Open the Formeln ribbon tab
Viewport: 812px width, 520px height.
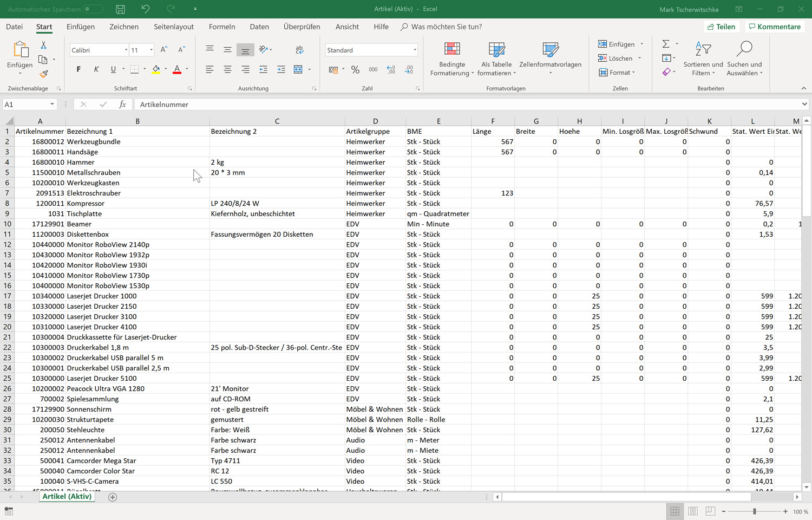coord(222,27)
